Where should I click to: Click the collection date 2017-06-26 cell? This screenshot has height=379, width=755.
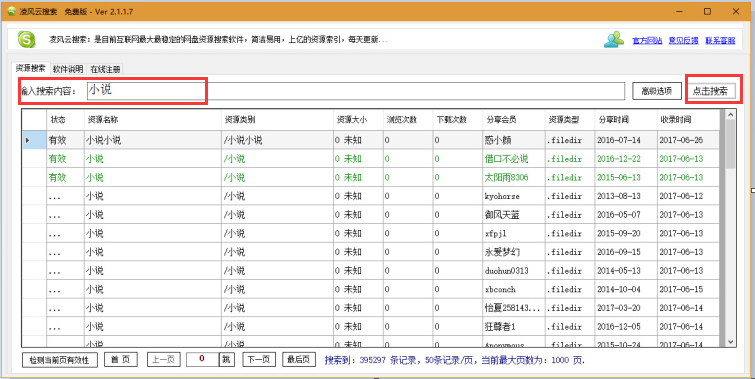(688, 141)
